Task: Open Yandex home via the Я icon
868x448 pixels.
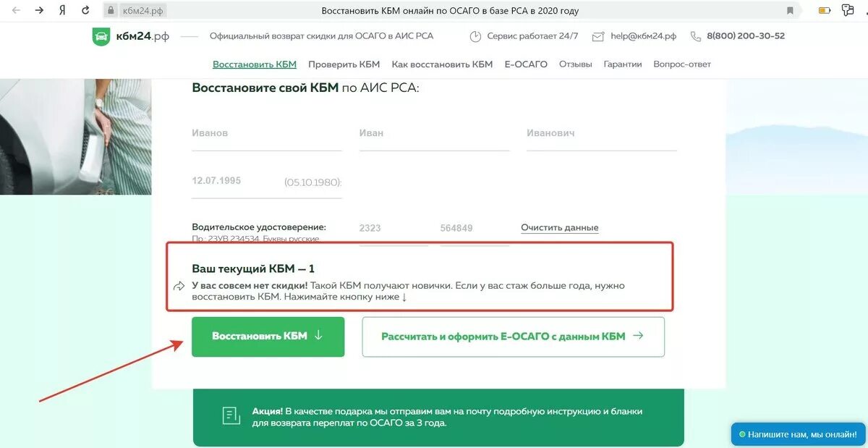Action: click(x=63, y=11)
